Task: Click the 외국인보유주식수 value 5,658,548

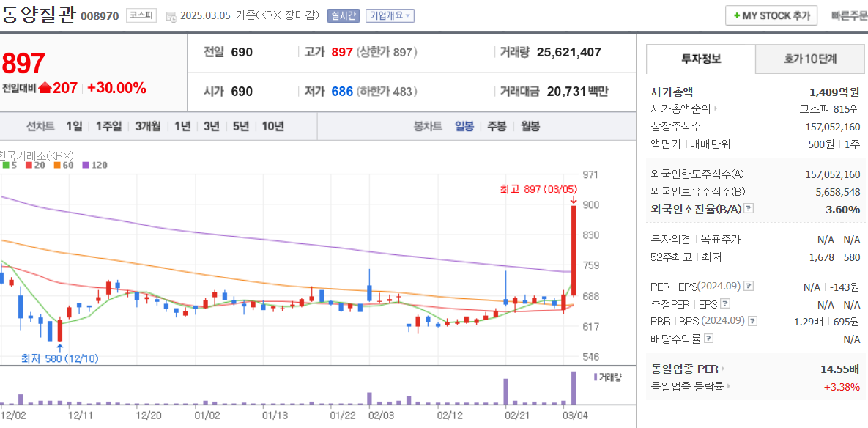Action: point(837,191)
